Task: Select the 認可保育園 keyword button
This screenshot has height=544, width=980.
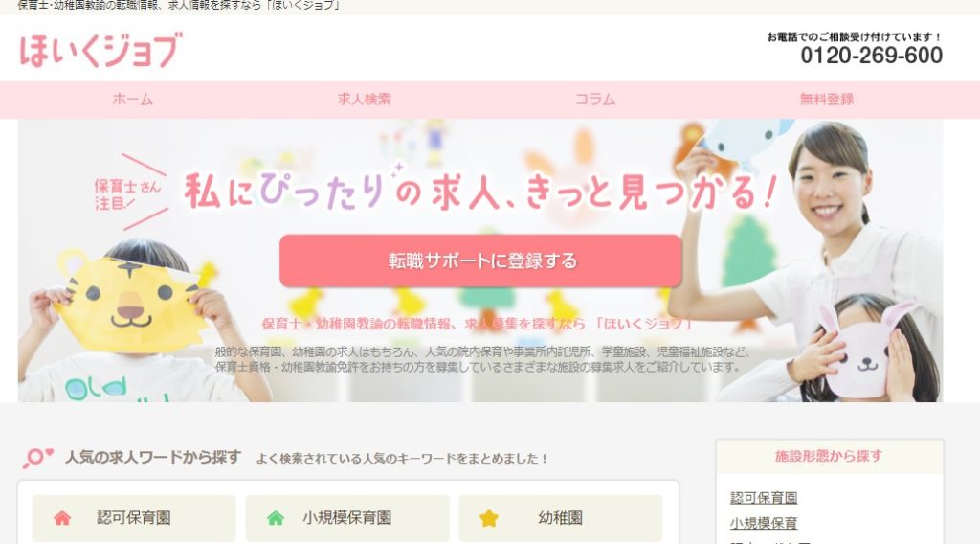Action: point(134,518)
